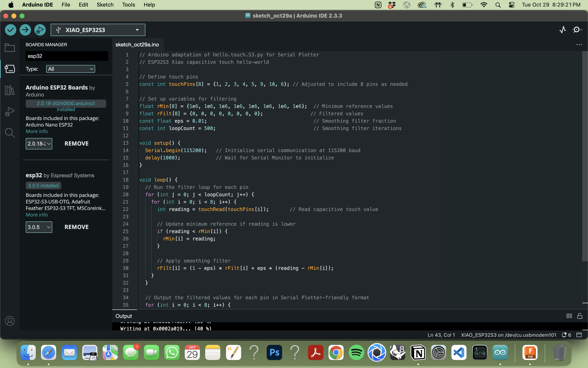Toggle the Output scroll lock icon
Viewport: 588px width, 368px height.
pyautogui.click(x=580, y=316)
